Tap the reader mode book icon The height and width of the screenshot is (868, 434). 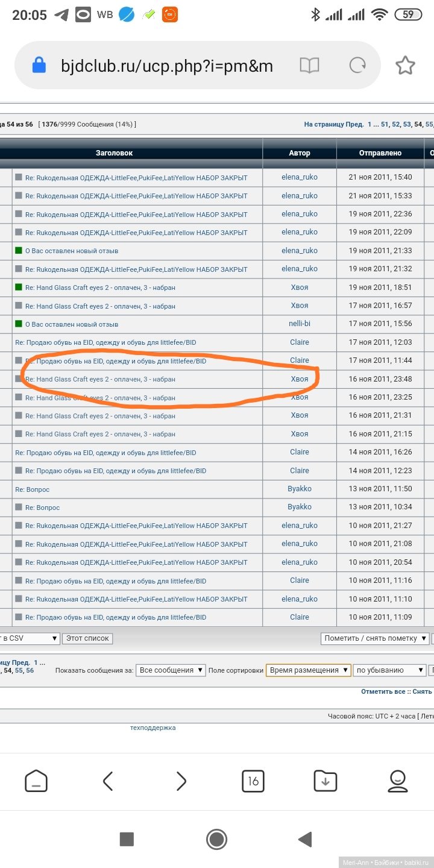309,66
